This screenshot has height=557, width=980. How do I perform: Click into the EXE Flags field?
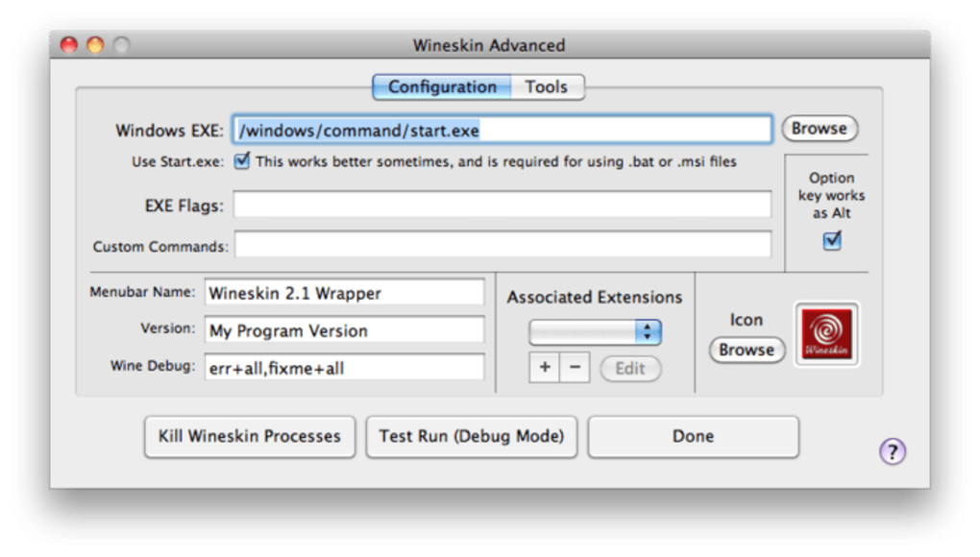point(502,205)
